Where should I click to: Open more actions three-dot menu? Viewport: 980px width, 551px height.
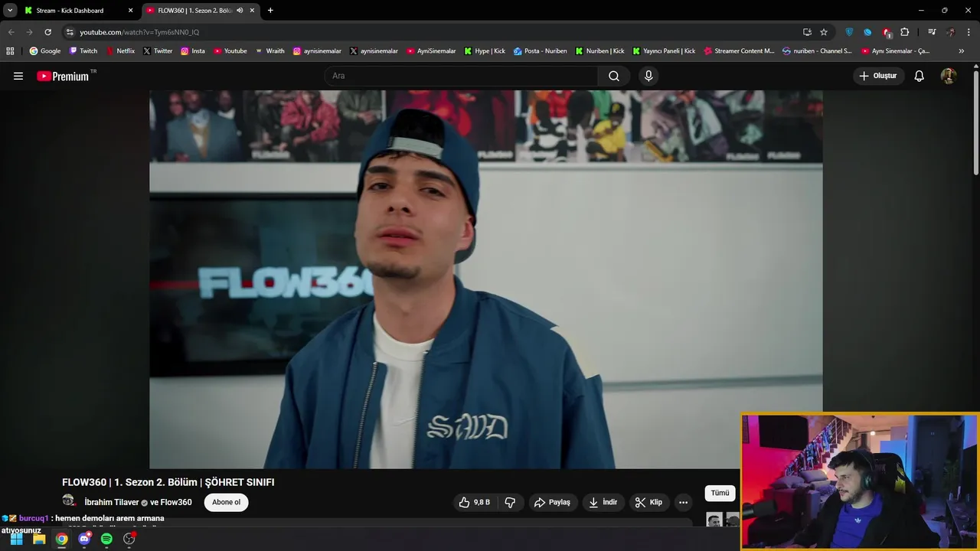click(683, 502)
